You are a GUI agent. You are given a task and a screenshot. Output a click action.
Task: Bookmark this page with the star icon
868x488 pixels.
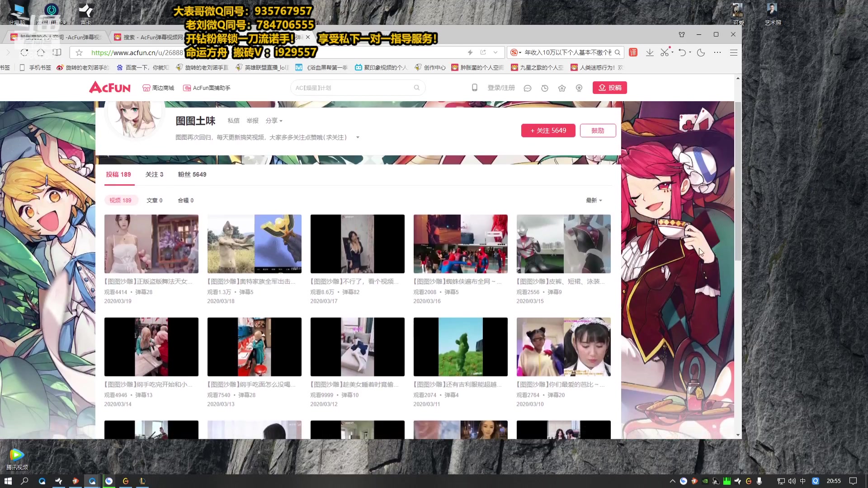tap(79, 53)
